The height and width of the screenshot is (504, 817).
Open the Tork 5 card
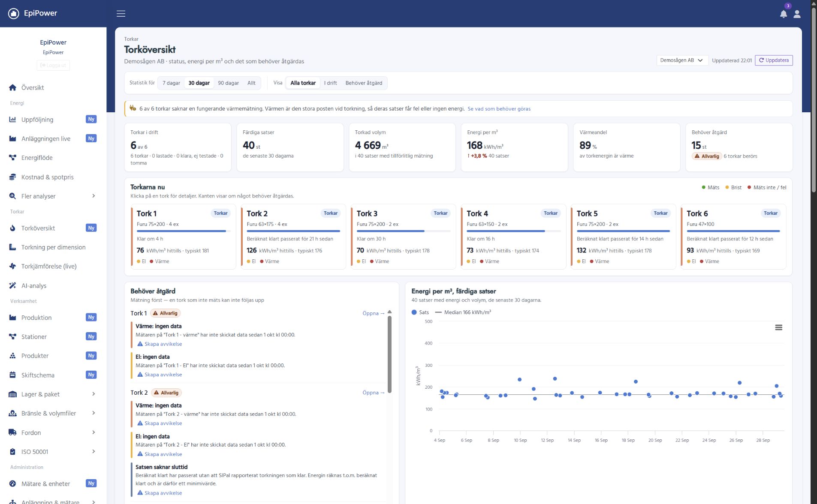[624, 237]
